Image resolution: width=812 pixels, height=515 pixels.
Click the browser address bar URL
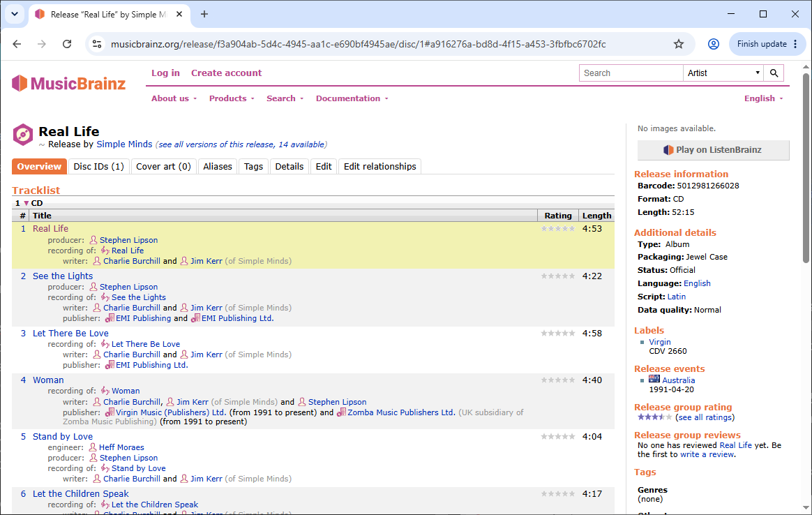[x=359, y=44]
